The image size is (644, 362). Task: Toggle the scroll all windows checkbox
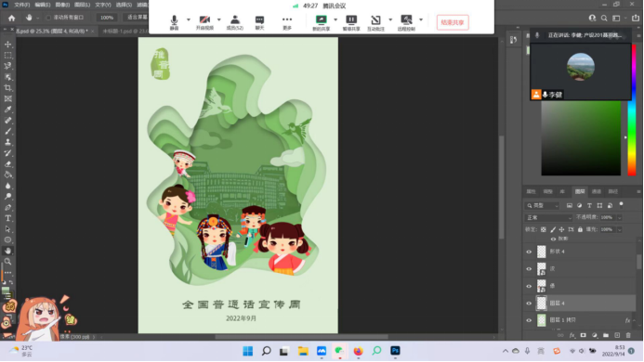point(48,18)
